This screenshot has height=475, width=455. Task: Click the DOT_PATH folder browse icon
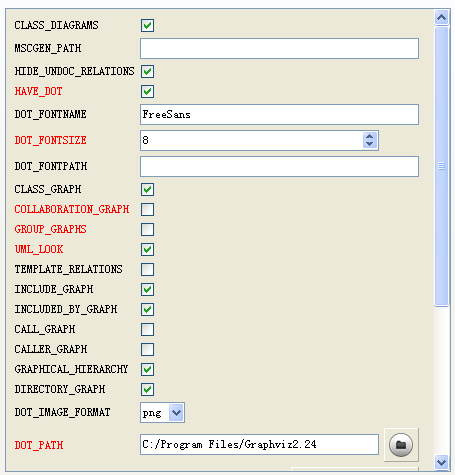[401, 445]
